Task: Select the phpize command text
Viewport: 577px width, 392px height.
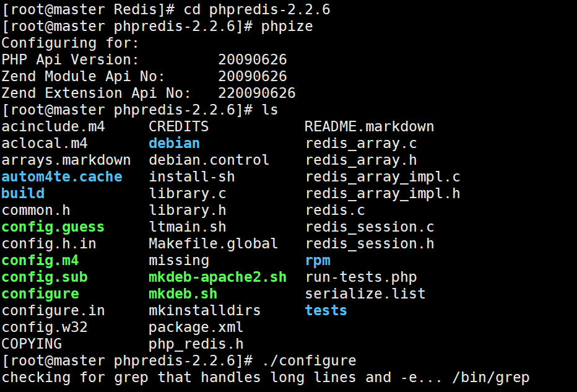Action: click(x=287, y=27)
